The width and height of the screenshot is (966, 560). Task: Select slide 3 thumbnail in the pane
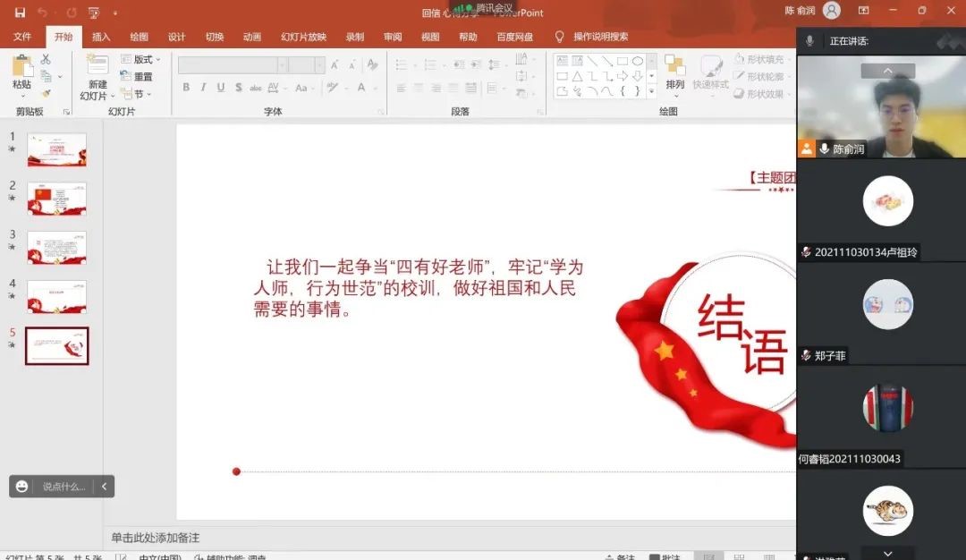click(x=56, y=246)
